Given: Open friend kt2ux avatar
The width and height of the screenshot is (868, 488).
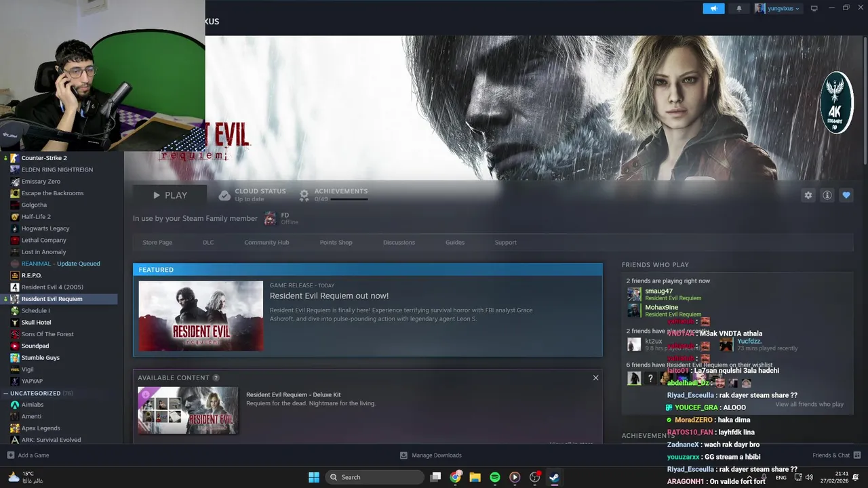Looking at the screenshot, I should [634, 344].
